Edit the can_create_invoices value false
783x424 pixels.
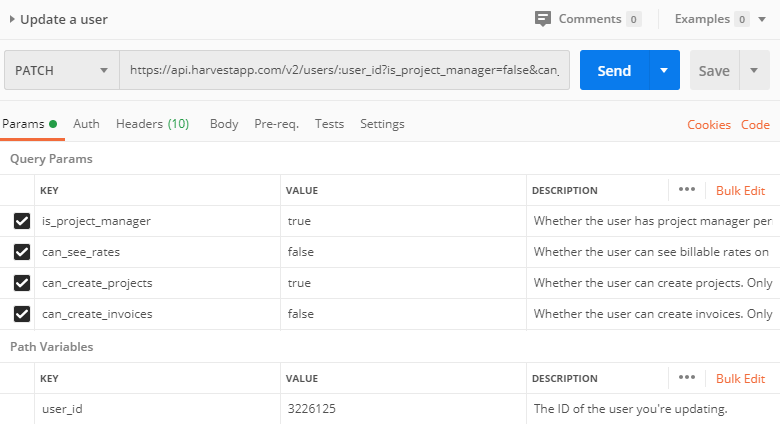point(403,314)
